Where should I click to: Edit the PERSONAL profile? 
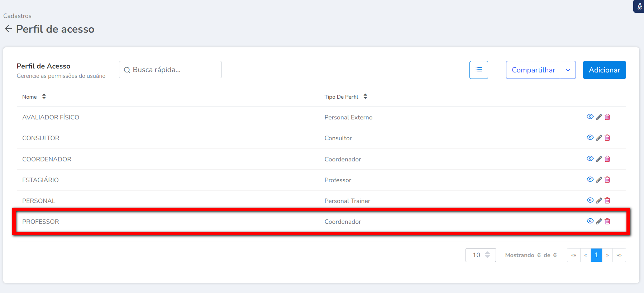coord(599,200)
